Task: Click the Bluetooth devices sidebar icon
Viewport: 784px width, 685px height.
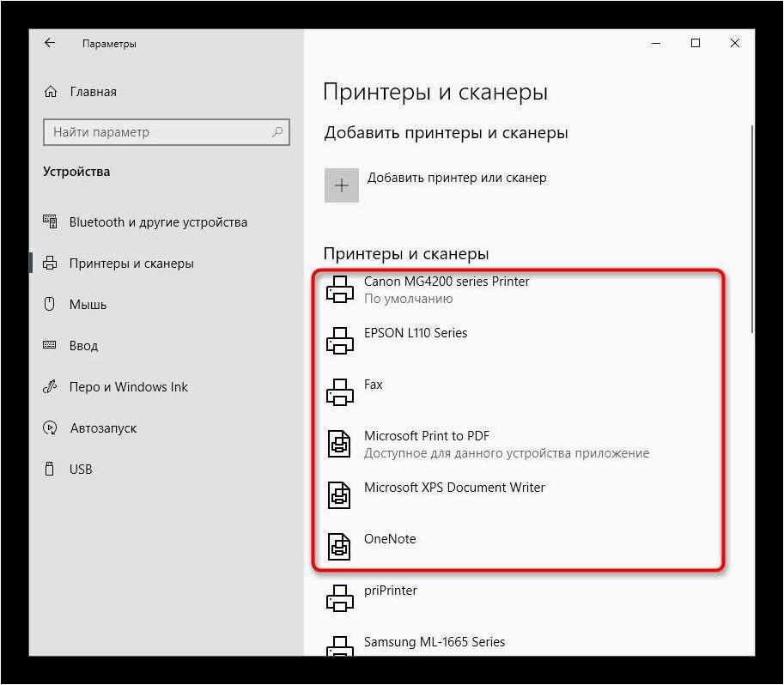Action: point(50,221)
